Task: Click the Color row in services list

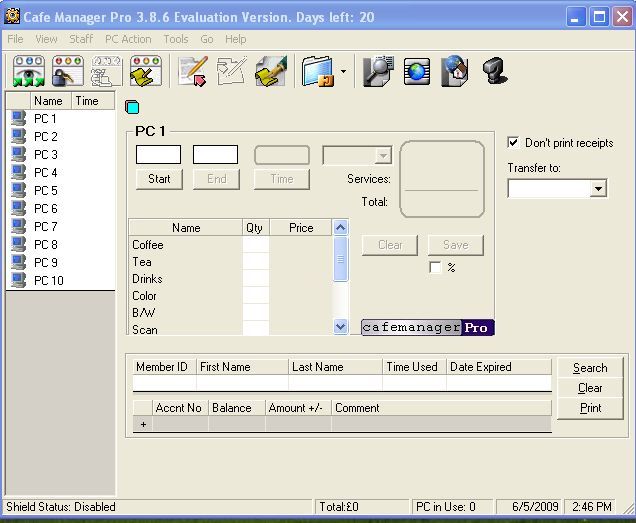Action: (230, 296)
